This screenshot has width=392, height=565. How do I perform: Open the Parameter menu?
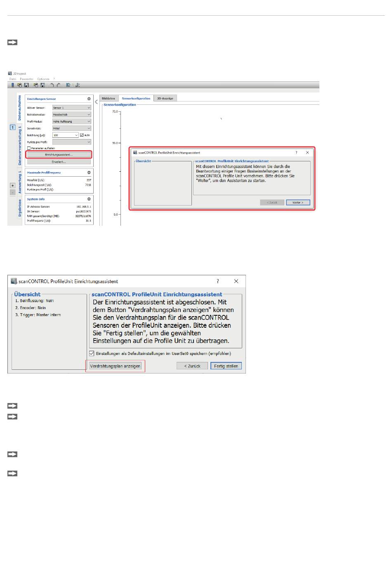26,79
